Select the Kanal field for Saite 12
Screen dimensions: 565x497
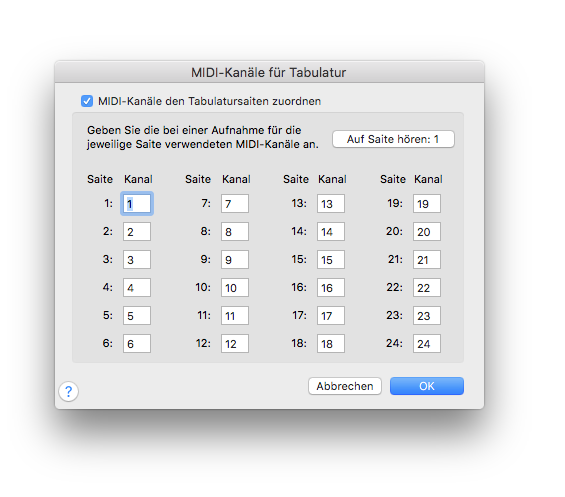click(x=235, y=343)
